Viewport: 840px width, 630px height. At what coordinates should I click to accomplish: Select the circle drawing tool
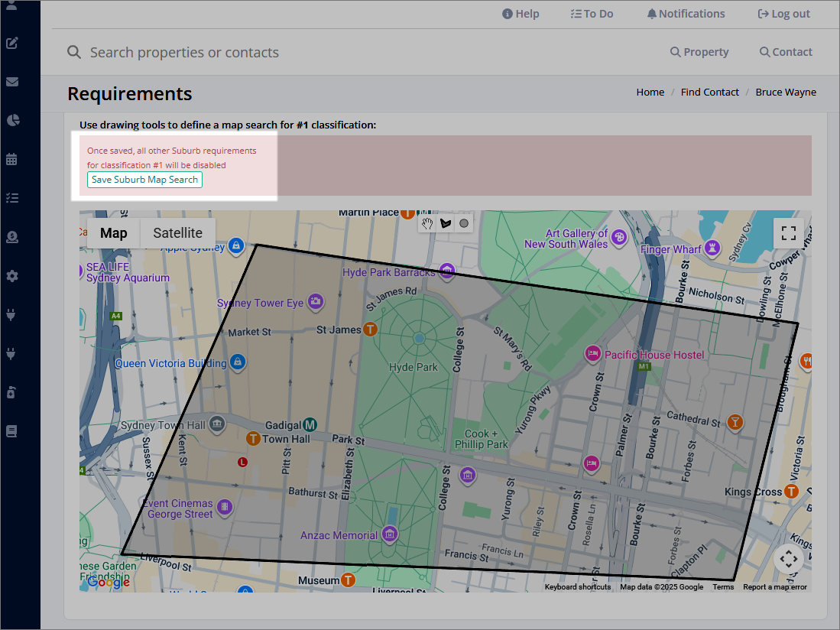464,223
